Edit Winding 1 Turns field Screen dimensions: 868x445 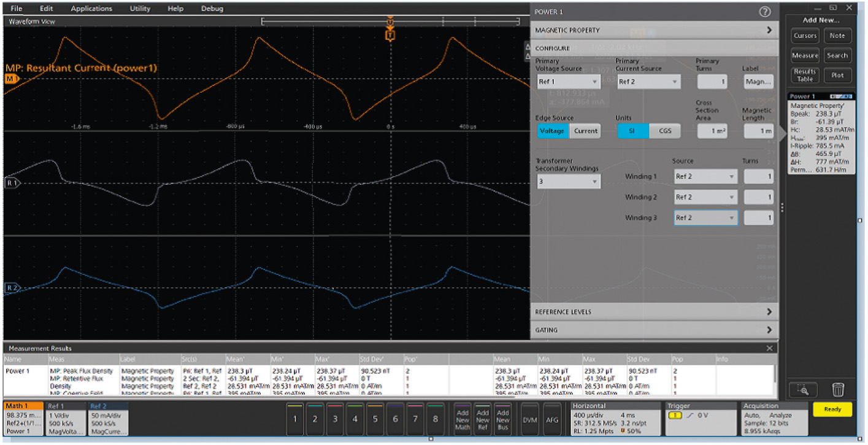(x=759, y=177)
